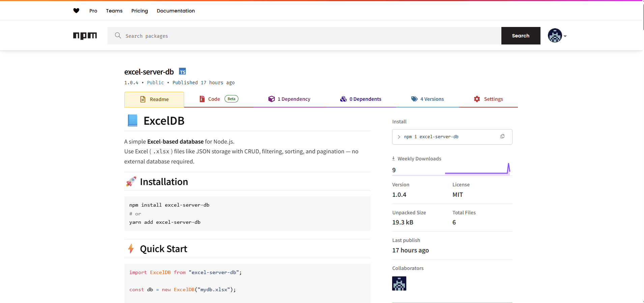
Task: View the 1 Dependency tab
Action: coord(289,99)
